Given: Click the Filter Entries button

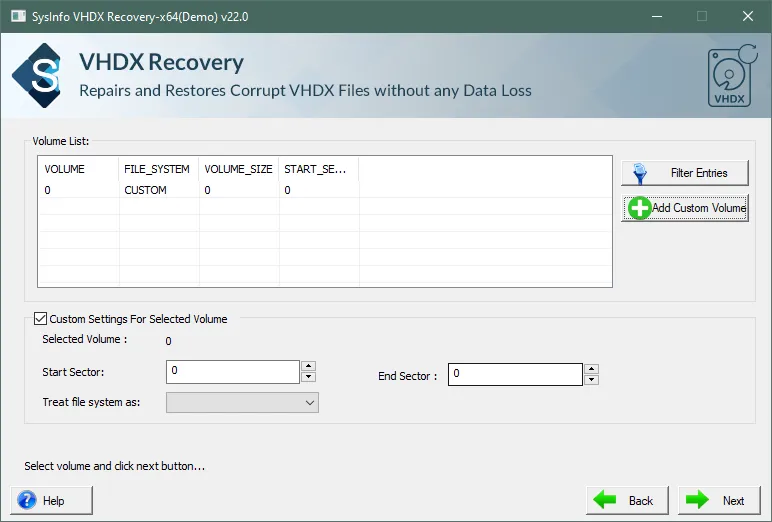Looking at the screenshot, I should 684,173.
